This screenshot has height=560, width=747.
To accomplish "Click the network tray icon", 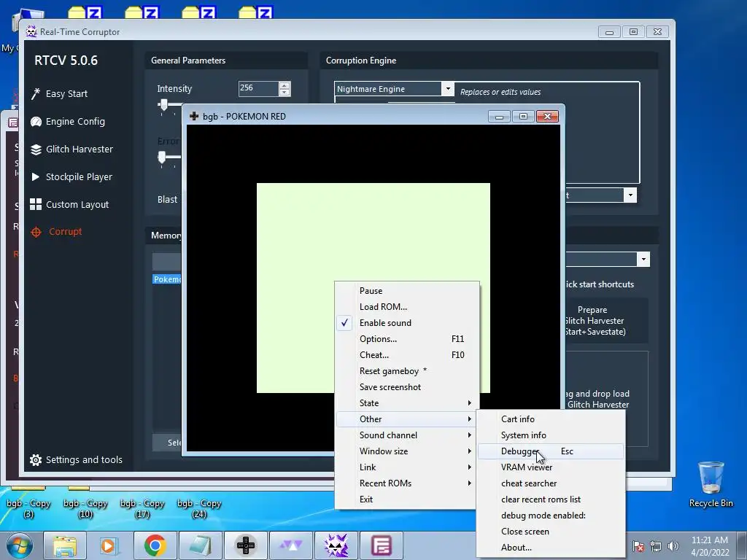I will tap(656, 546).
